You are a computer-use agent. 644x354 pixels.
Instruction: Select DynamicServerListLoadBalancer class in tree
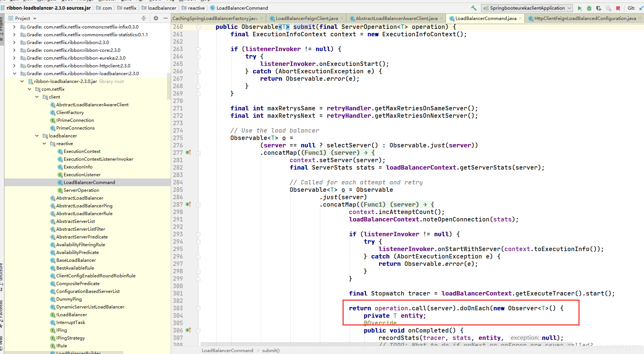(90, 307)
